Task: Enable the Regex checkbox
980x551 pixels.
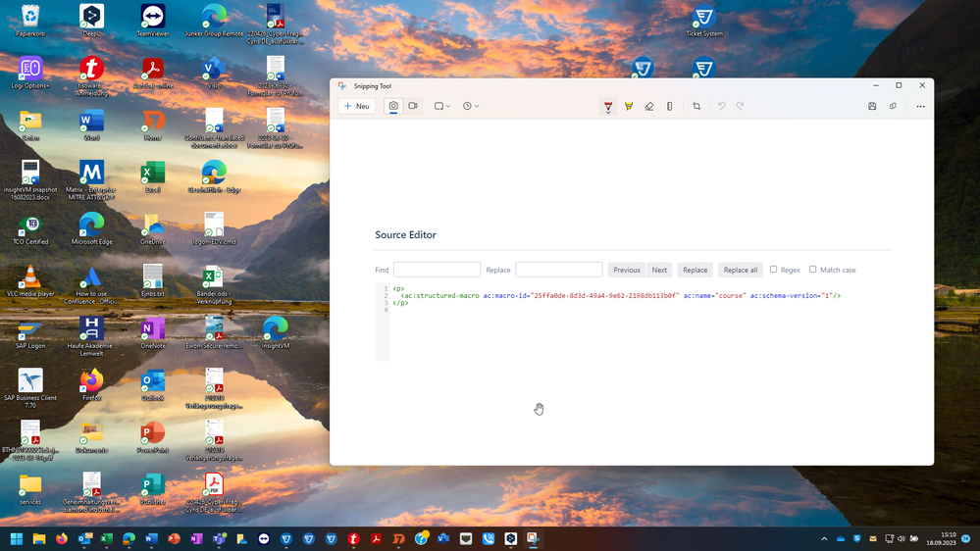Action: coord(774,270)
